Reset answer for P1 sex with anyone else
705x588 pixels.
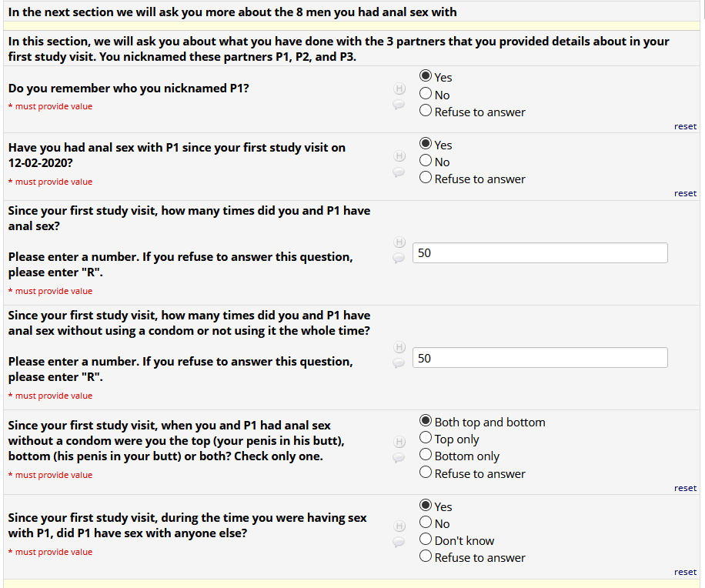pyautogui.click(x=685, y=572)
